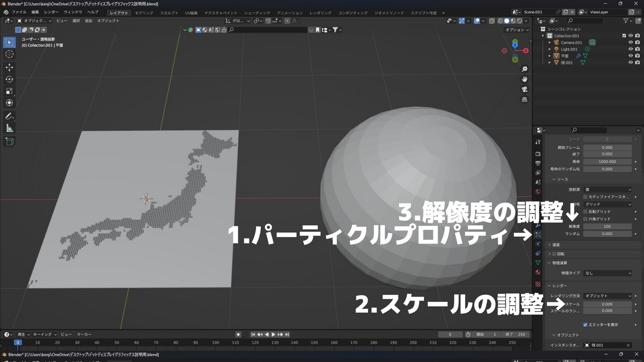644x362 pixels.
Task: Select the Move tool in the viewport toolbar
Action: pyautogui.click(x=9, y=67)
